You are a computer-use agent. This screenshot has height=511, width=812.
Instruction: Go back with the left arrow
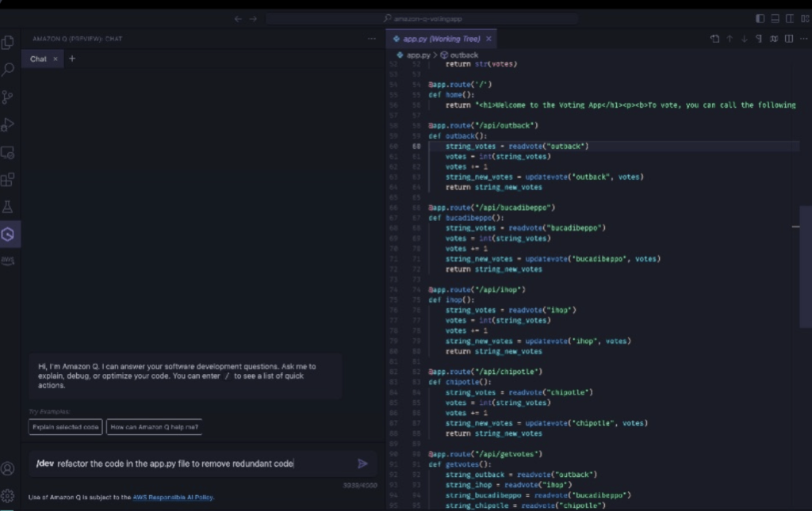(x=238, y=19)
